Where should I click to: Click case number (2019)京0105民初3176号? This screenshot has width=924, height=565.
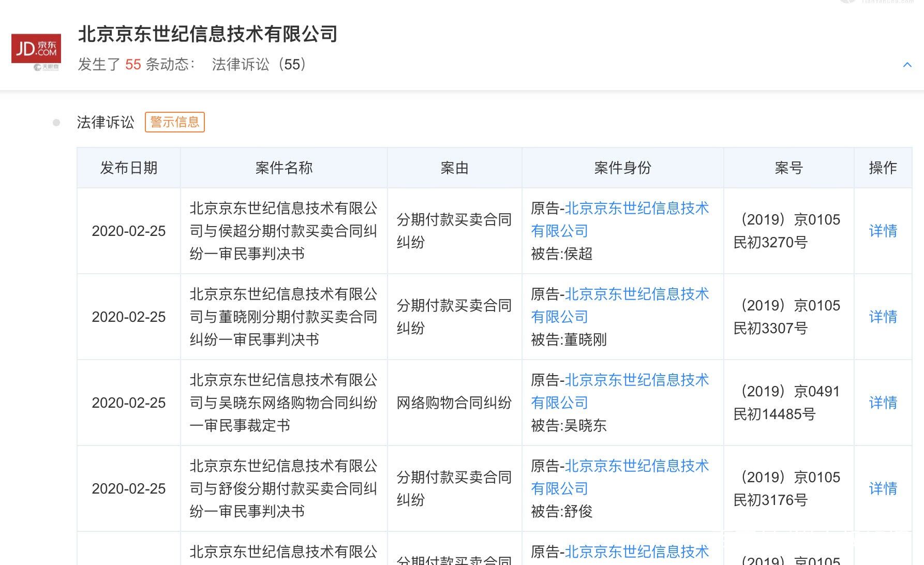tap(787, 488)
